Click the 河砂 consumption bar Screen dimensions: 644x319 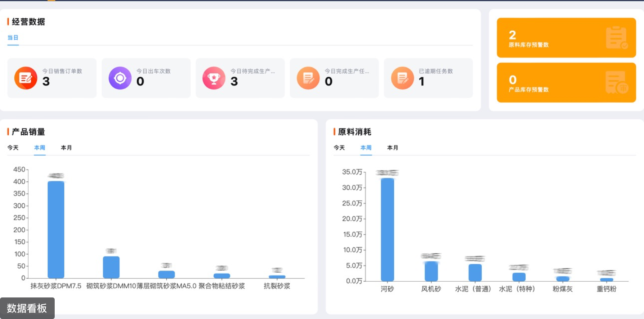coord(387,230)
